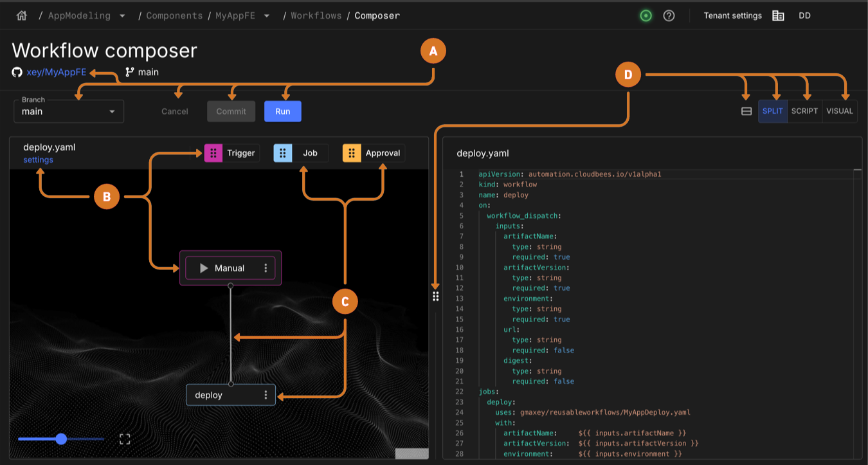Run the deploy workflow

click(x=282, y=111)
